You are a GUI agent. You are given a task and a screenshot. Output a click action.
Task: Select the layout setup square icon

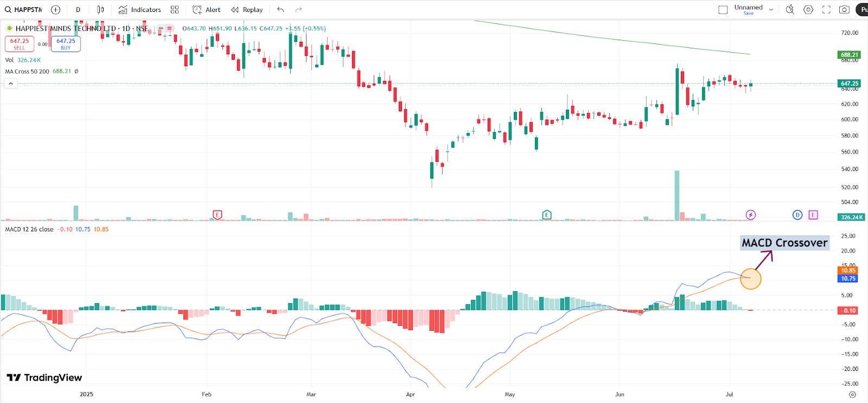click(723, 10)
